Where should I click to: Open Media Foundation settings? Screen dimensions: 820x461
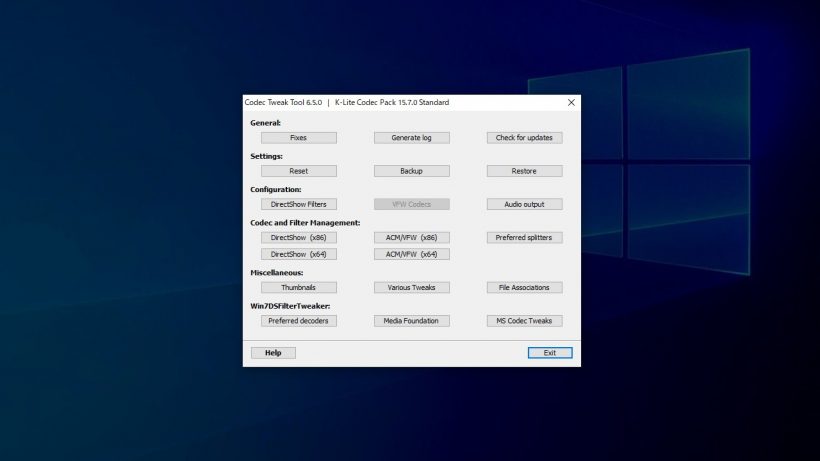point(412,321)
